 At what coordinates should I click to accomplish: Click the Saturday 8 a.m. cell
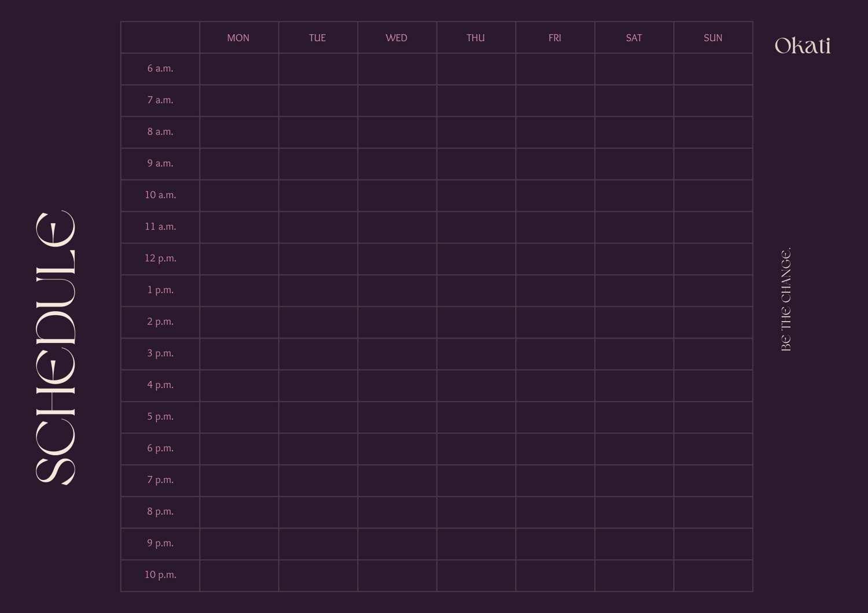coord(634,132)
